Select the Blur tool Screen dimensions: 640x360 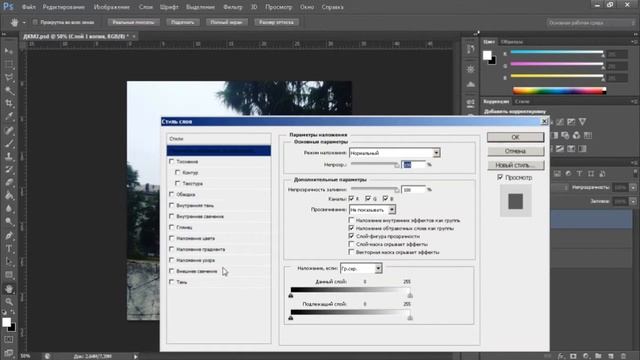pyautogui.click(x=9, y=209)
